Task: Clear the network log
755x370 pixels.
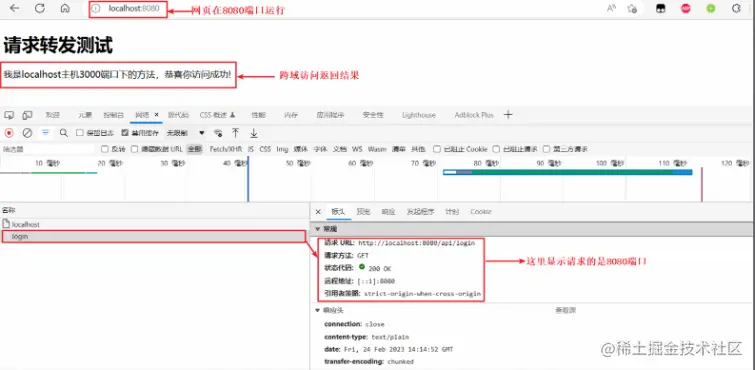Action: (x=27, y=133)
